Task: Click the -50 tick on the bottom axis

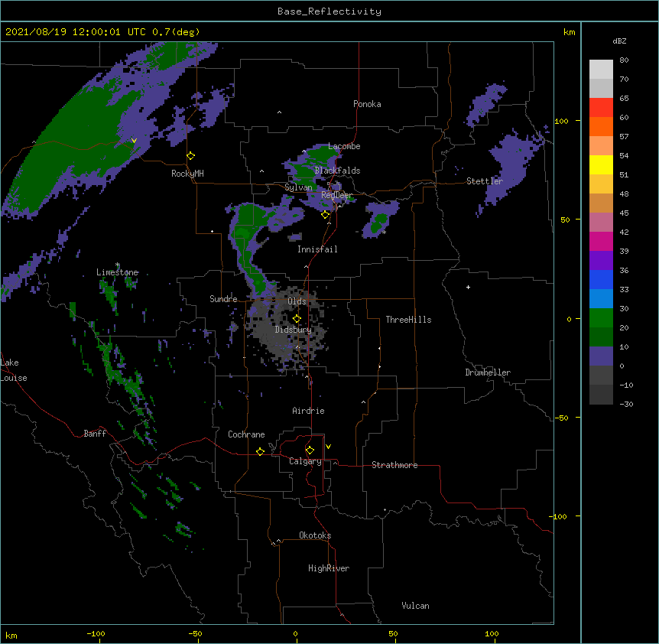Action: [195, 633]
